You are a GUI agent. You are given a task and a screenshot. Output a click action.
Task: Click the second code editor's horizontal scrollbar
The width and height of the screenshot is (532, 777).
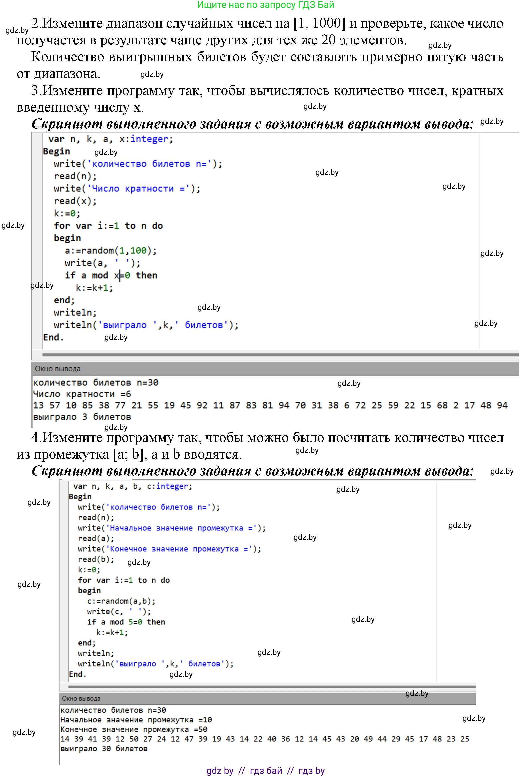[272, 687]
